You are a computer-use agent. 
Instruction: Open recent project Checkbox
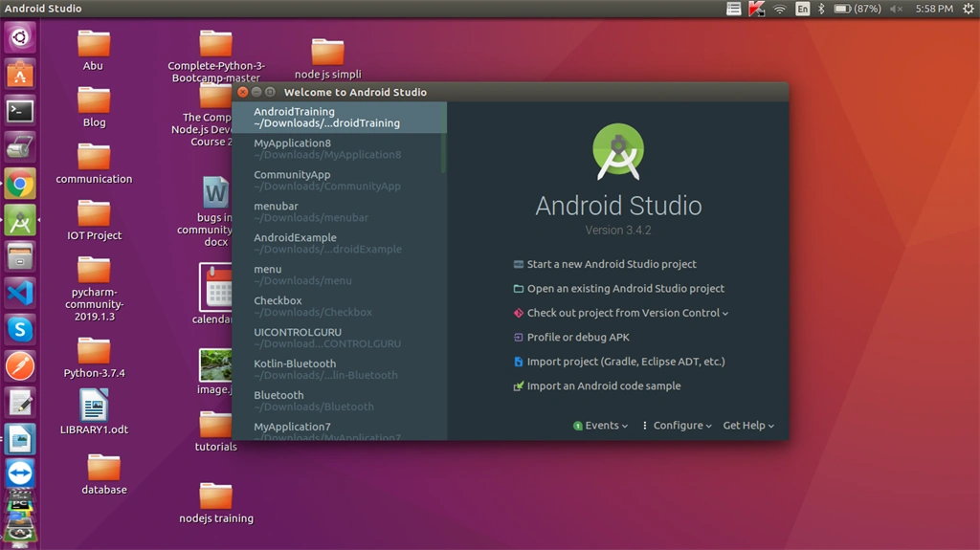[339, 306]
